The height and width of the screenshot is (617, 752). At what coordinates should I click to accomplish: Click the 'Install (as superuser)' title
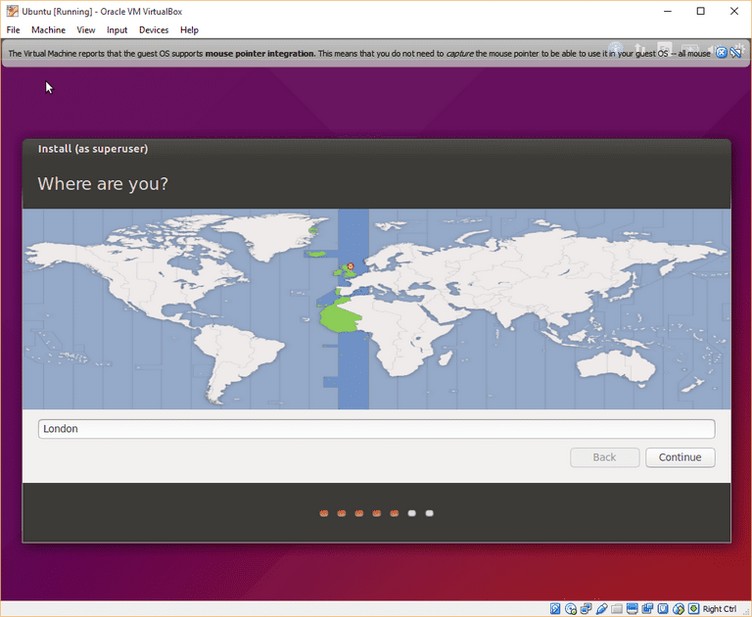coord(93,149)
